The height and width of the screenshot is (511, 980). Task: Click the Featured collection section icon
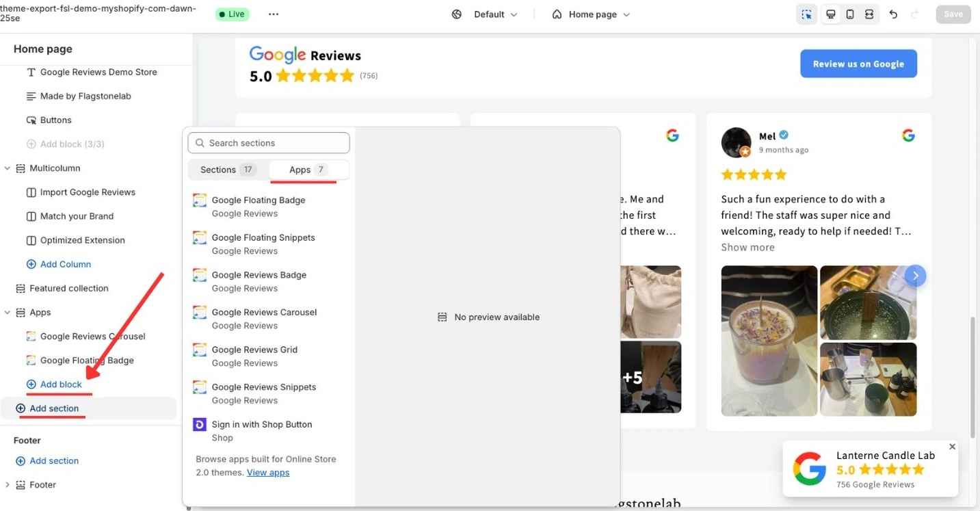[x=21, y=289]
